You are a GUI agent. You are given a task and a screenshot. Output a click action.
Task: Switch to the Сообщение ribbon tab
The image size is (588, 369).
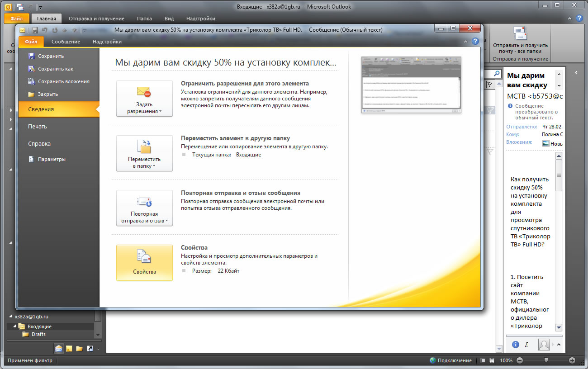(66, 42)
